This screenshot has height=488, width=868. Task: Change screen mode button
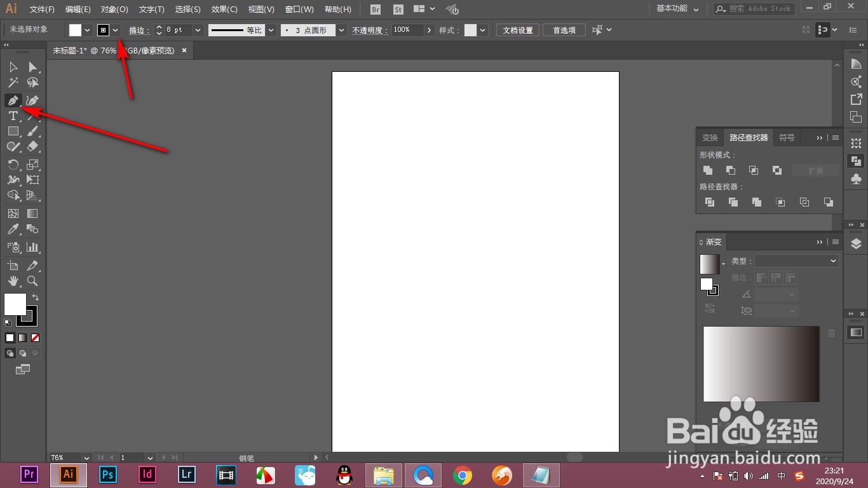23,369
